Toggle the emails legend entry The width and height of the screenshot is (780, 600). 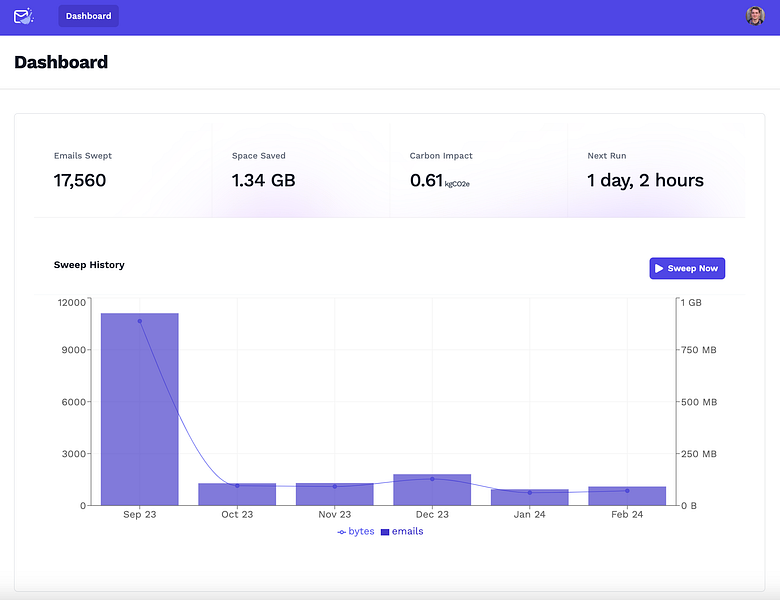click(402, 531)
